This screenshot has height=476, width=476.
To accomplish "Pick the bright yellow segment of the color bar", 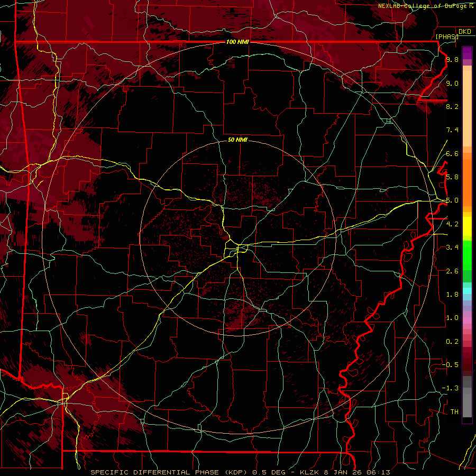I will point(467,226).
